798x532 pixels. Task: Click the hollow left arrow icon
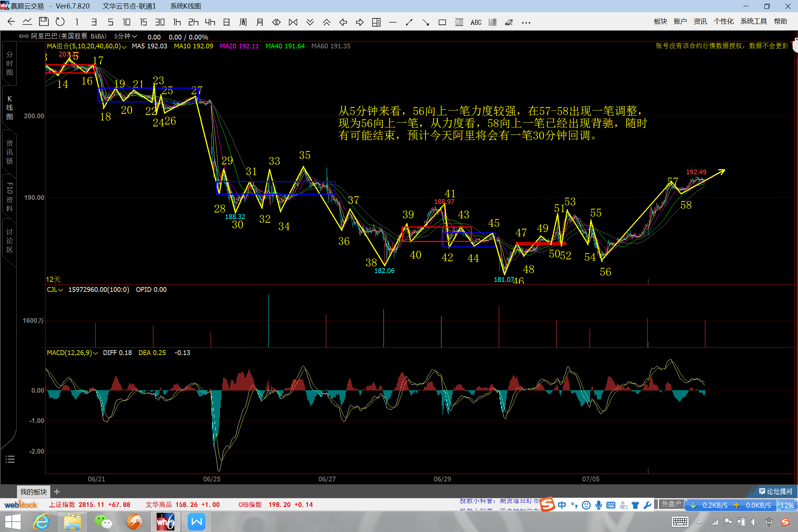pos(343,22)
